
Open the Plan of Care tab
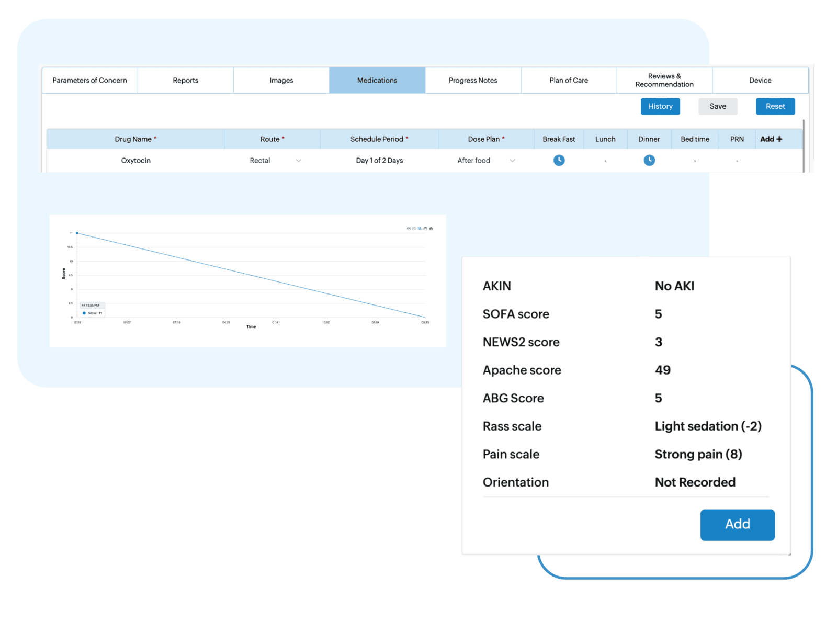568,81
